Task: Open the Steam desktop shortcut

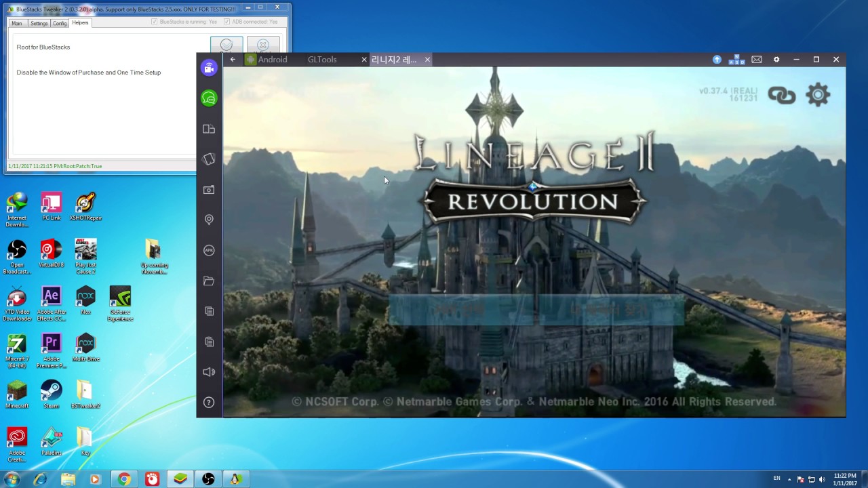Action: 51,394
